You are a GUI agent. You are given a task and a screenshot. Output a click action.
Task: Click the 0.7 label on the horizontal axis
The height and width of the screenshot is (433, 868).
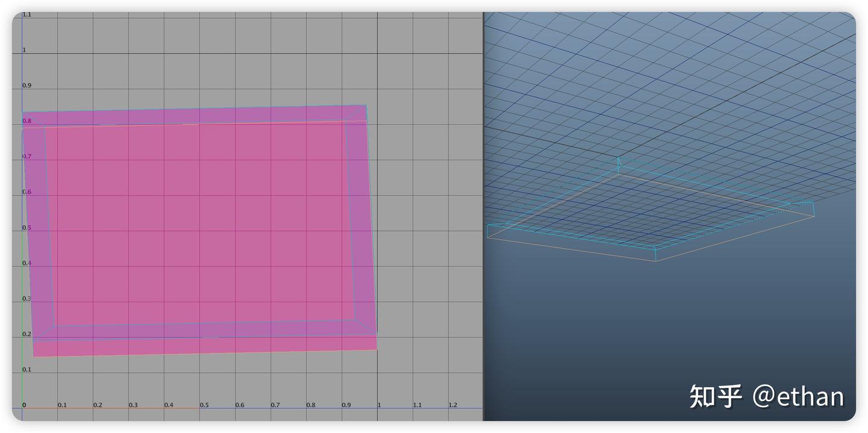tap(275, 405)
